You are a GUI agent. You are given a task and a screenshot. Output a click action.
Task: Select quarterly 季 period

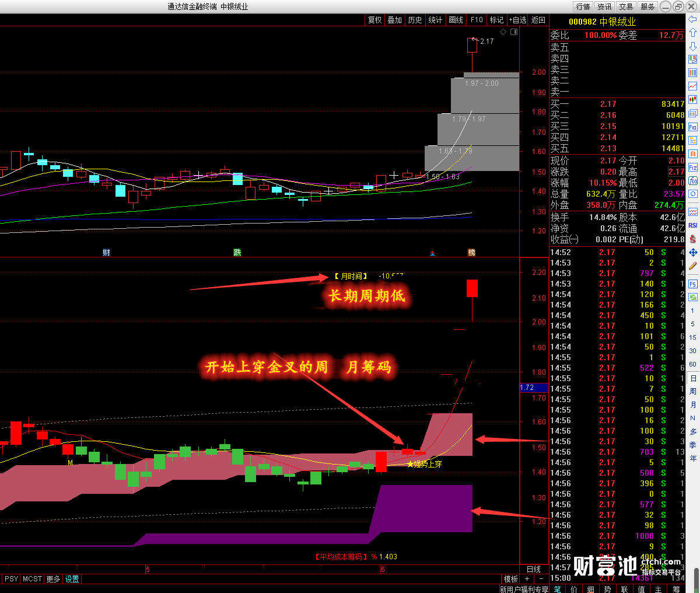[x=693, y=445]
